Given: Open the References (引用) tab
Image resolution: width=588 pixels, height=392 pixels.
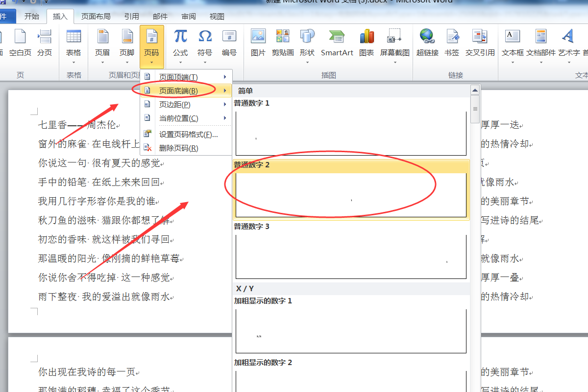Looking at the screenshot, I should coord(131,16).
